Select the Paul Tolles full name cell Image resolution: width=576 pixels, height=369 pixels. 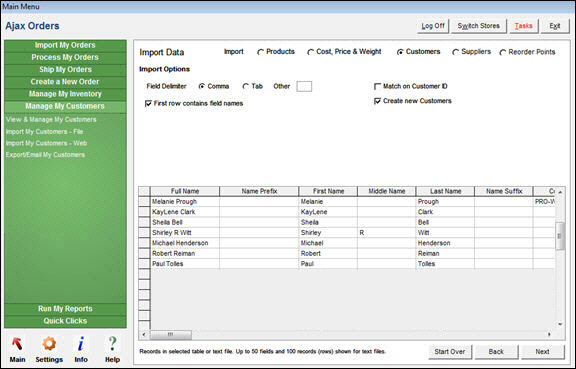[x=185, y=264]
